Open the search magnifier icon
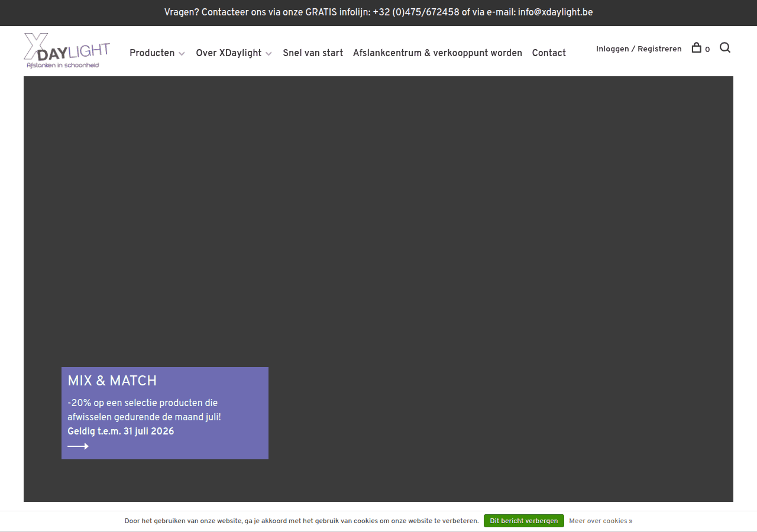The width and height of the screenshot is (757, 532). click(x=725, y=48)
